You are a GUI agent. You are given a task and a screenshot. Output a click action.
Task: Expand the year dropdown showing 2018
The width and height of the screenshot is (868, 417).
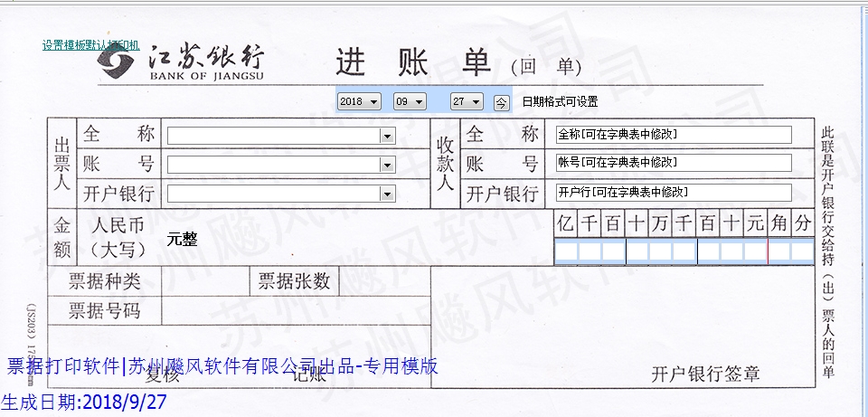(x=374, y=102)
